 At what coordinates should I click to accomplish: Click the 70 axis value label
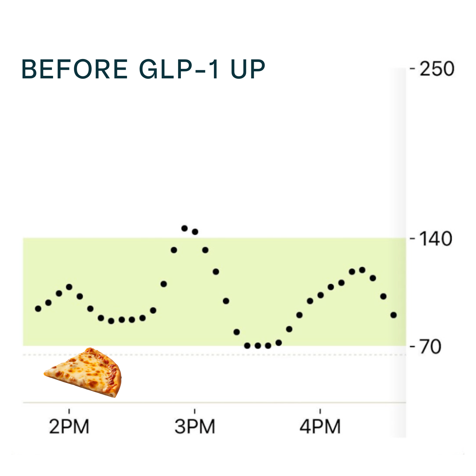(430, 347)
